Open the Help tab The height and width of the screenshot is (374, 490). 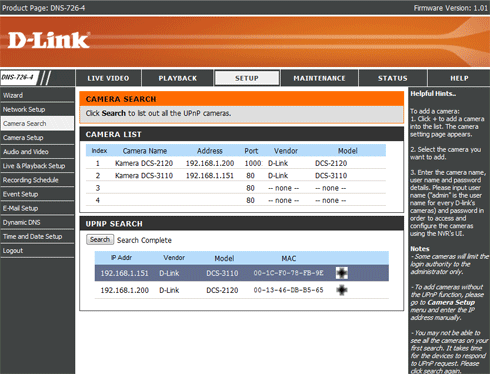[459, 78]
